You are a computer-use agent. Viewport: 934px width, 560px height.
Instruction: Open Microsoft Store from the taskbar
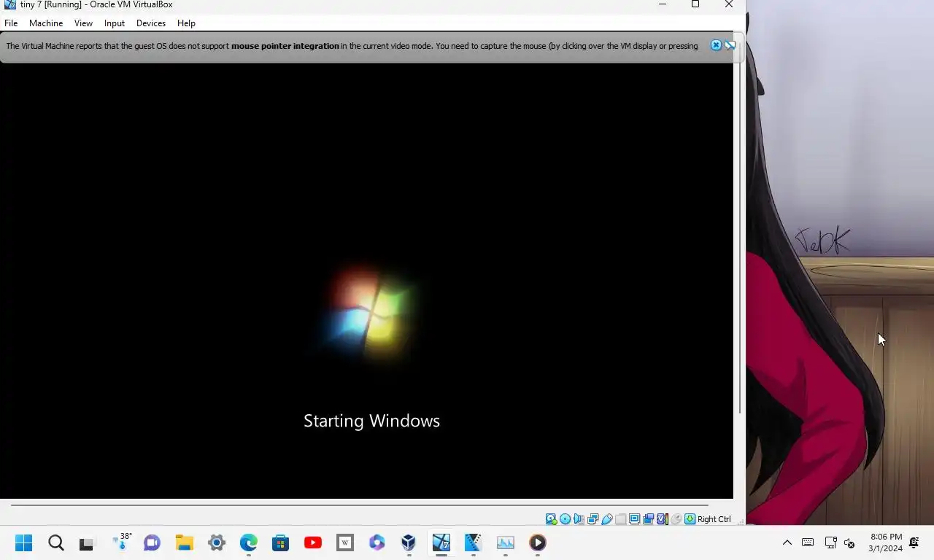click(x=281, y=542)
